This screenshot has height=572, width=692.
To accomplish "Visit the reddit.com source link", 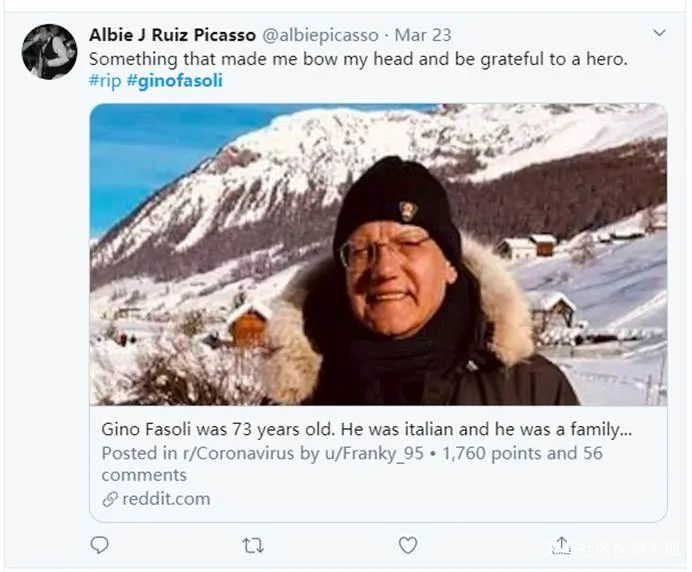I will (165, 498).
